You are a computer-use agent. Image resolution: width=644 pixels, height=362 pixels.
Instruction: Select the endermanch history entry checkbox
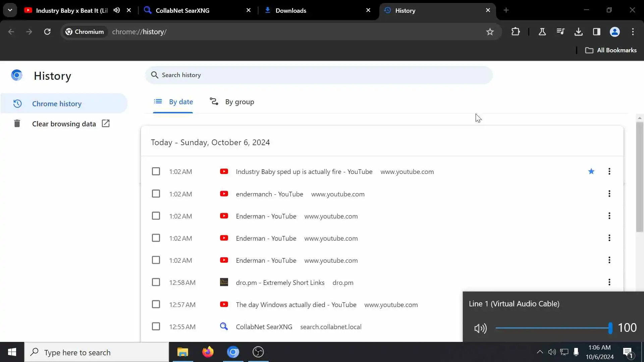click(156, 194)
